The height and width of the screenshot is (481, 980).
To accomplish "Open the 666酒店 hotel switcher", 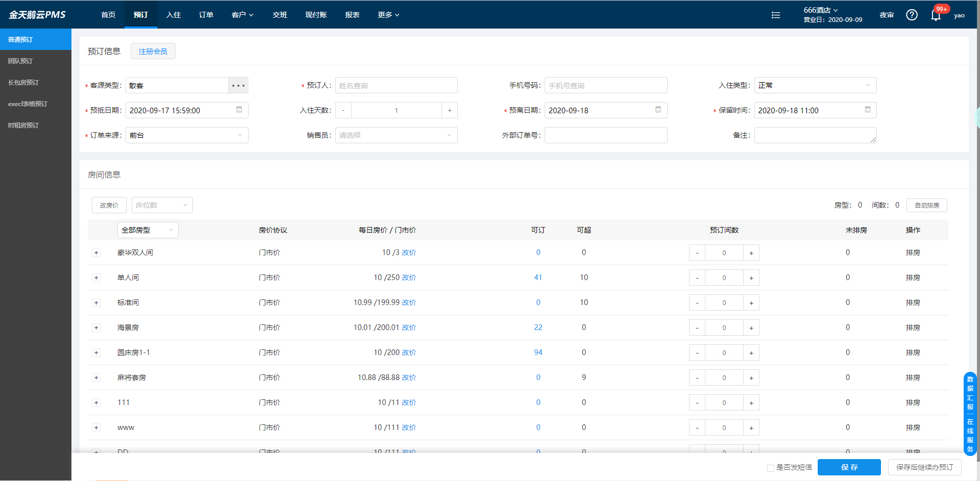I will 821,10.
